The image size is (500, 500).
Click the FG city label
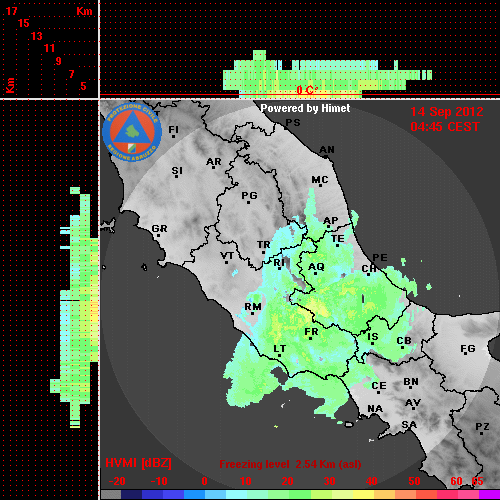coord(468,349)
